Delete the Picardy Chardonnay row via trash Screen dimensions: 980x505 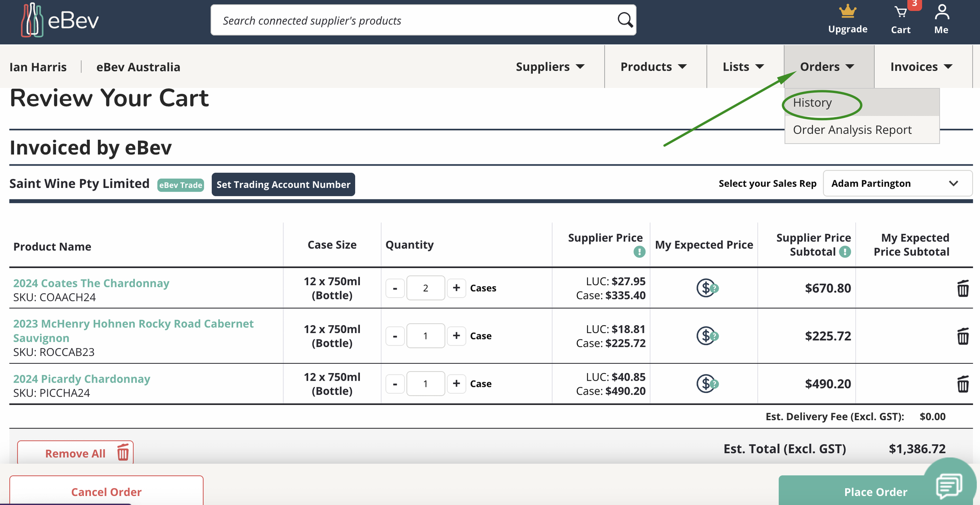(963, 384)
